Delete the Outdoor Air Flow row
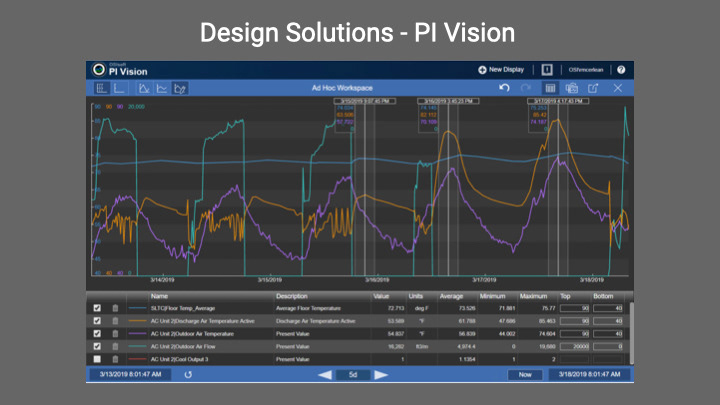Screen dimensions: 720x405 pyautogui.click(x=115, y=347)
